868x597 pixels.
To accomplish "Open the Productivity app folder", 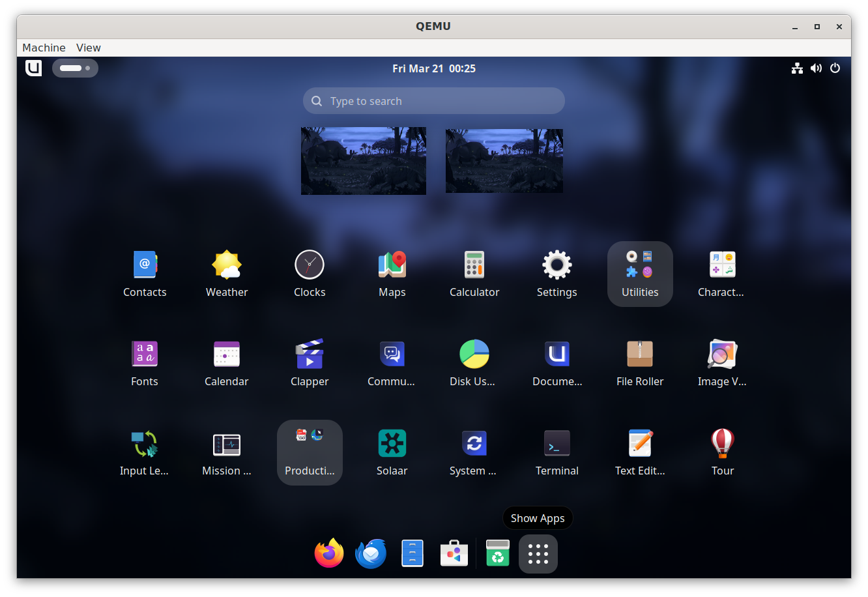I will [310, 452].
